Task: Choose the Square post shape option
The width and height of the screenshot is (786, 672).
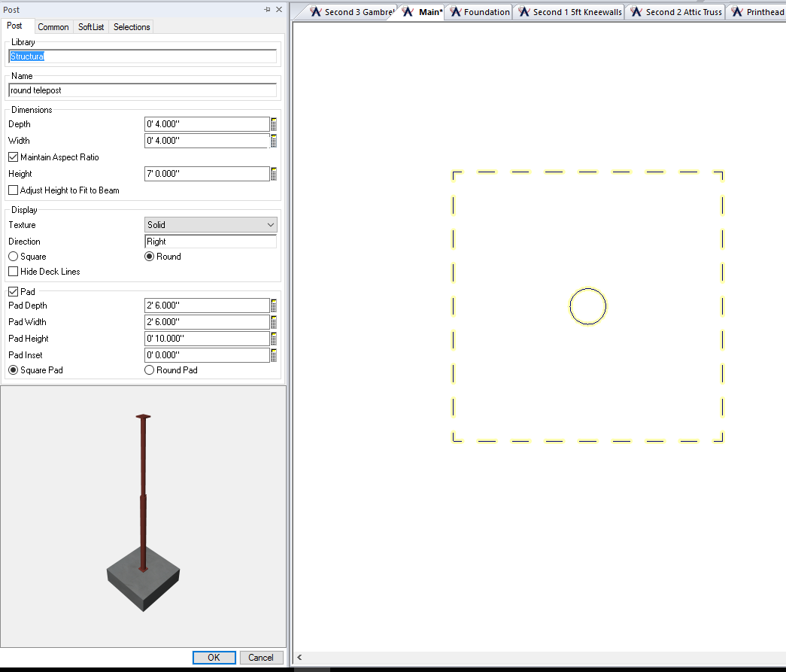Action: click(x=14, y=257)
